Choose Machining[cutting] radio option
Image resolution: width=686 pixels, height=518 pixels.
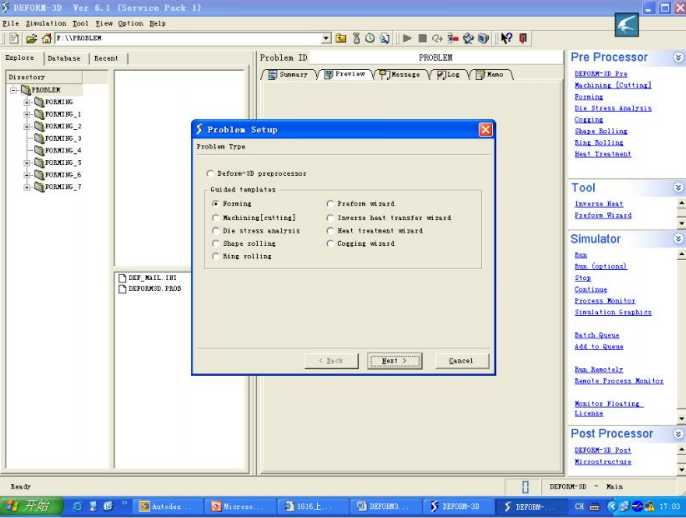(215, 217)
